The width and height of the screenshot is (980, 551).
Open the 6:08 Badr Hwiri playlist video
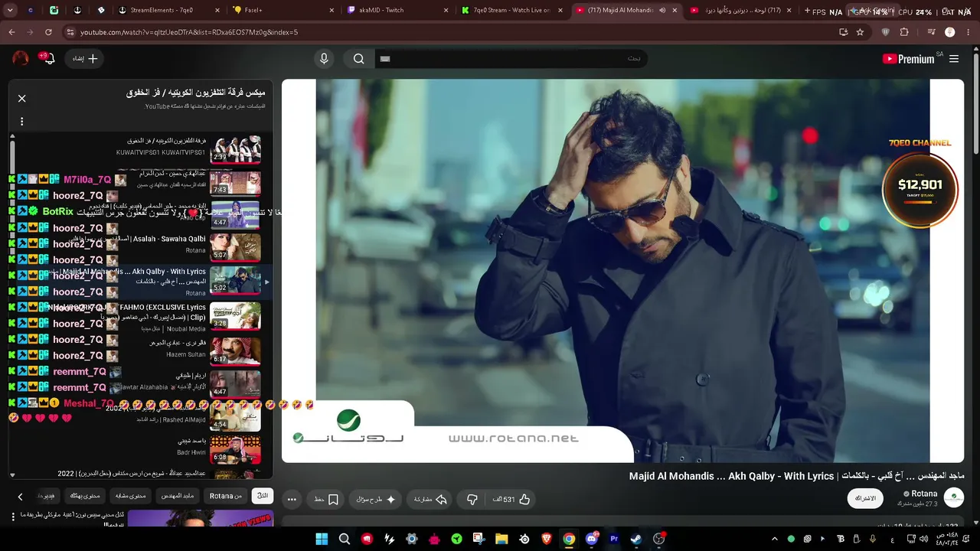point(235,449)
